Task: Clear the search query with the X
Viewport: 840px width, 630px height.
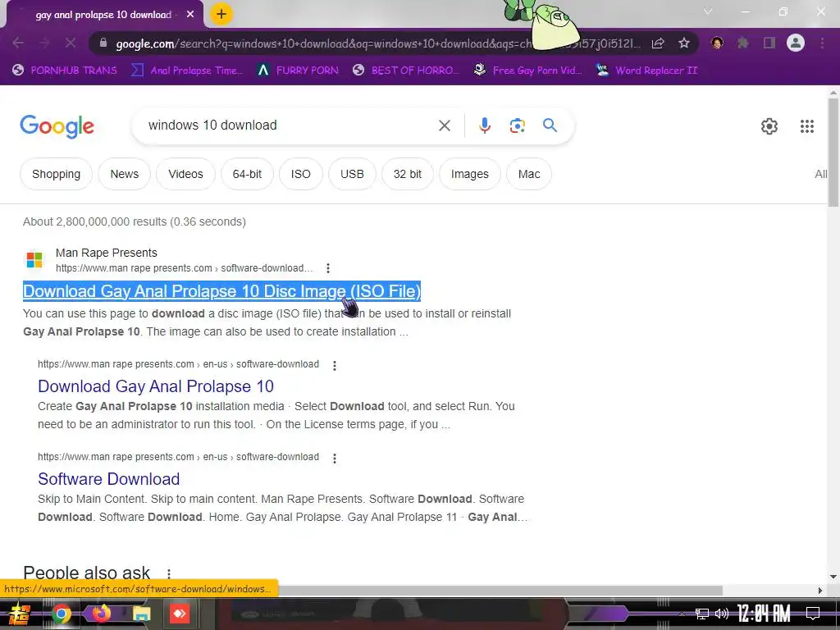Action: (x=444, y=126)
